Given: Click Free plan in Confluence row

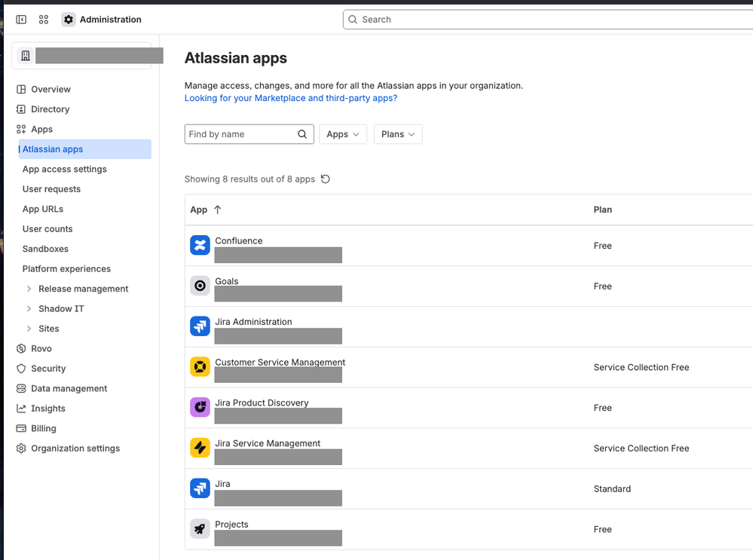Looking at the screenshot, I should click(x=602, y=246).
